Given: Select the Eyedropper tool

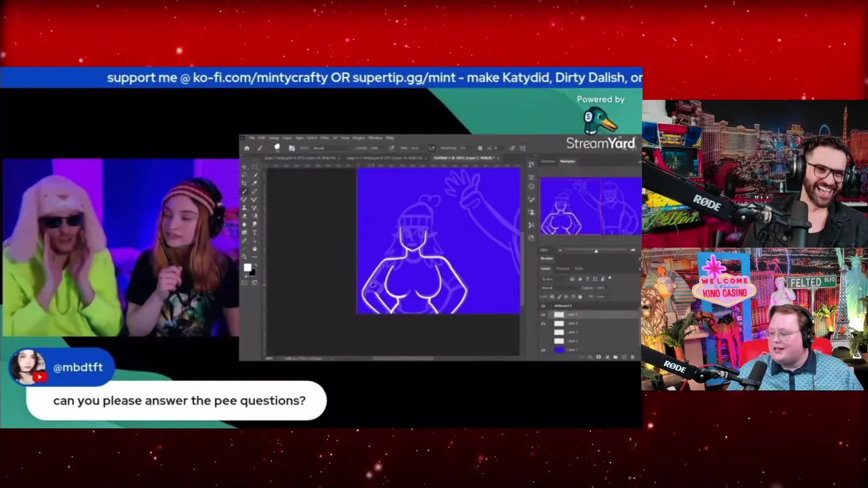Looking at the screenshot, I should click(x=254, y=183).
